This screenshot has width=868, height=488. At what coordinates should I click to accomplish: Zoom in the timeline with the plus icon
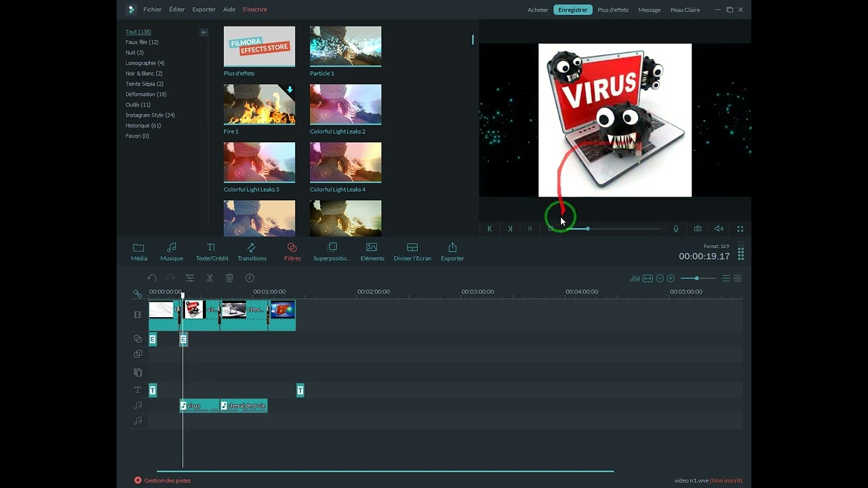[x=671, y=279]
